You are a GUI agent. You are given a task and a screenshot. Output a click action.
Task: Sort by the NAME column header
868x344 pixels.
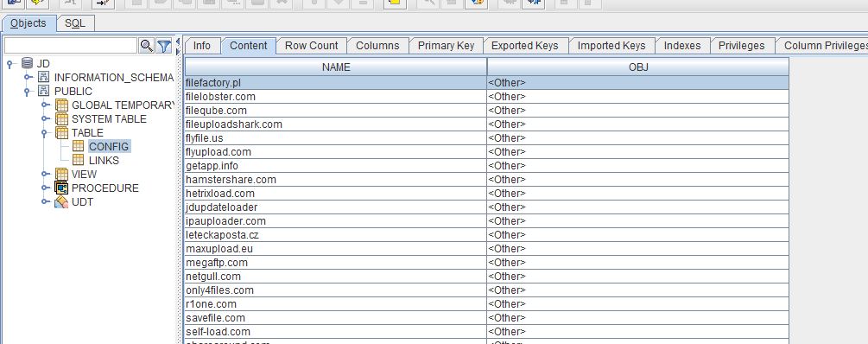tap(336, 67)
